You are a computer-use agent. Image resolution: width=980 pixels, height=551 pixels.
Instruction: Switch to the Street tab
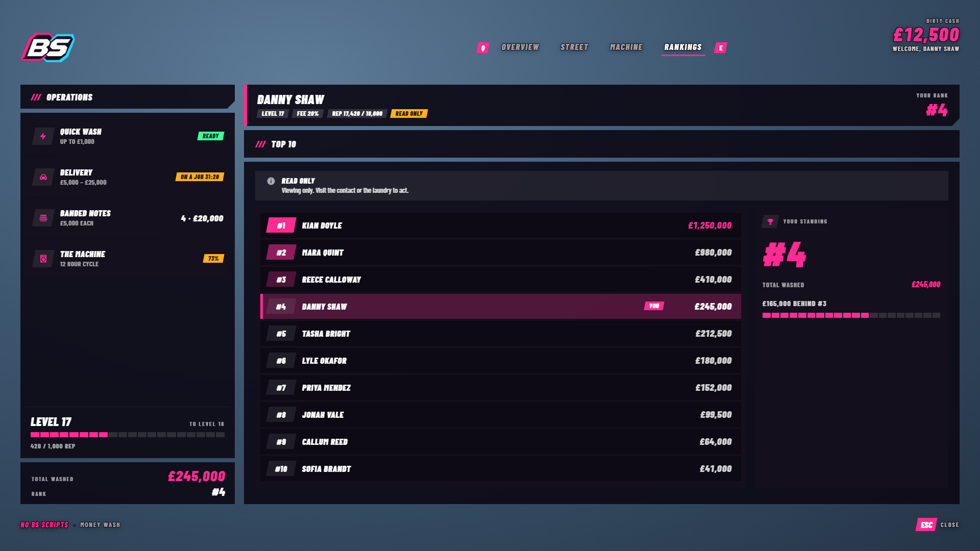click(x=574, y=47)
